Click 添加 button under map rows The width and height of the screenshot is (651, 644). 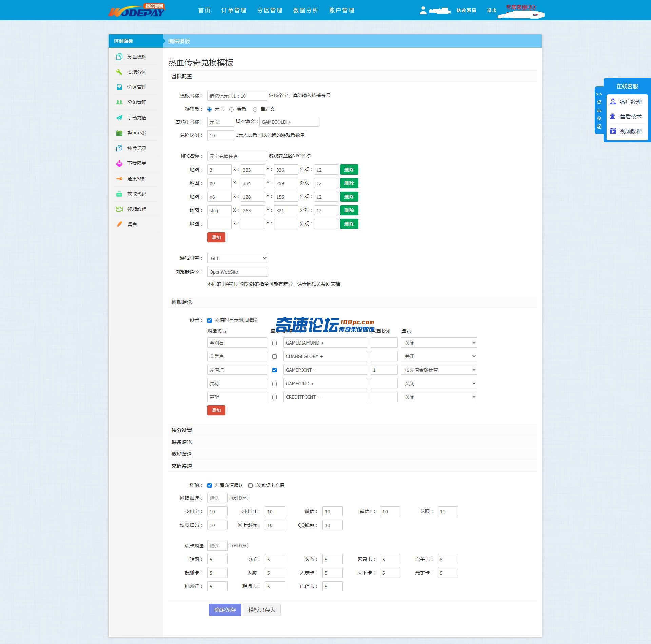(216, 237)
